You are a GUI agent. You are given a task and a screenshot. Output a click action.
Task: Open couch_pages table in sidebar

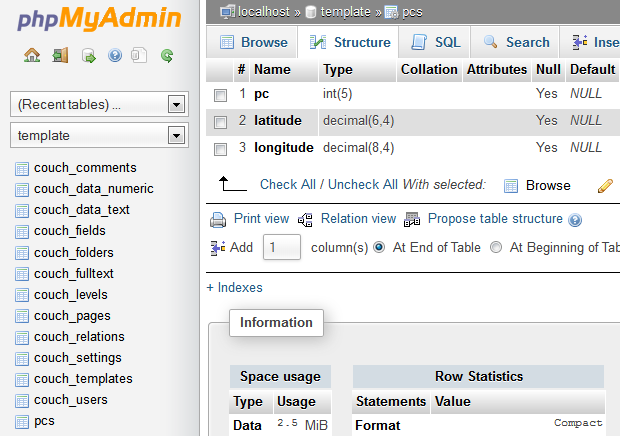click(x=72, y=316)
